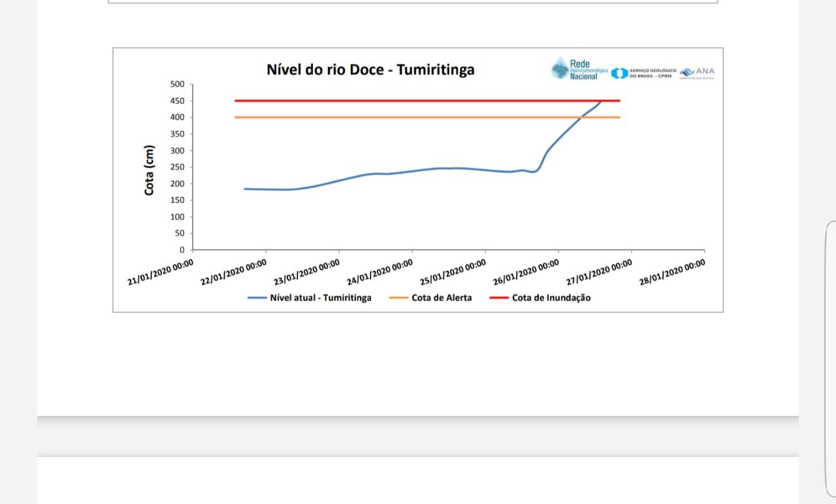This screenshot has height=504, width=836.
Task: Click the 0 value on the y-axis
Action: 182,250
